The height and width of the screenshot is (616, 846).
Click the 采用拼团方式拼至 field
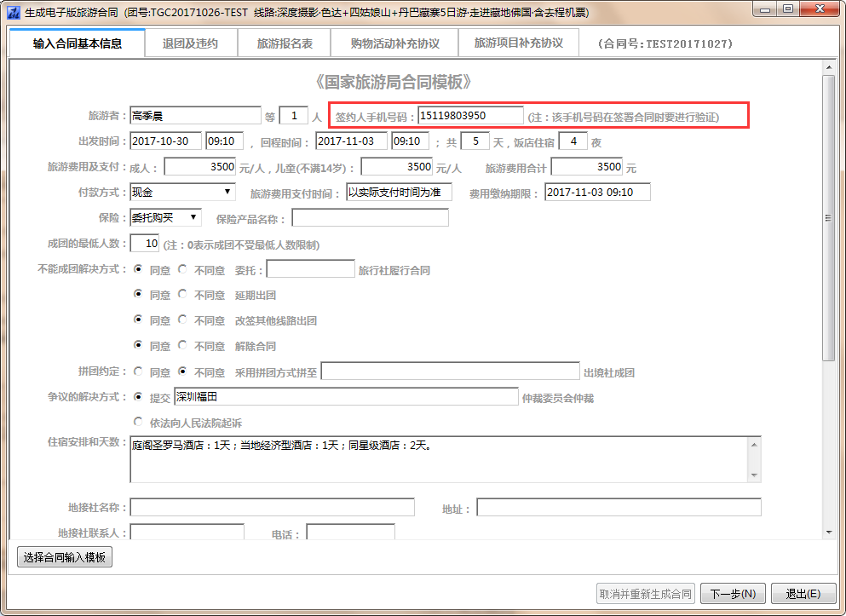pyautogui.click(x=451, y=371)
